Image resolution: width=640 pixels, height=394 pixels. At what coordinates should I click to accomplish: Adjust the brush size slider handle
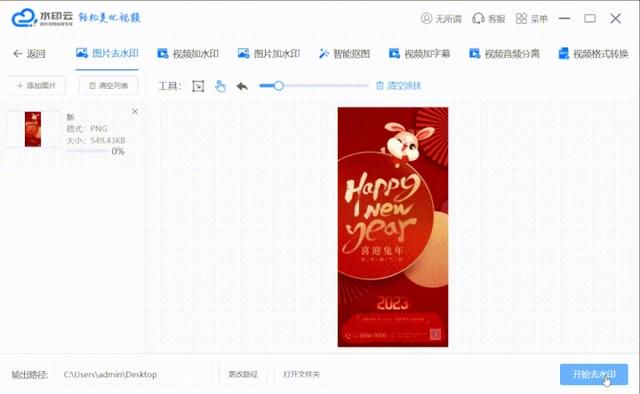279,86
